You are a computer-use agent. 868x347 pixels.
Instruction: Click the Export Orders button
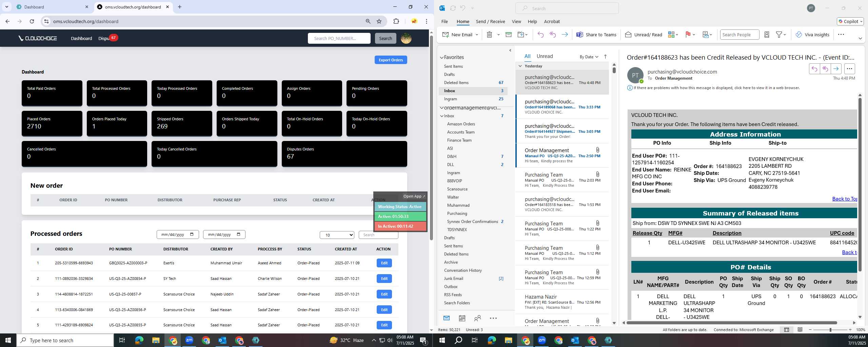[x=391, y=60]
